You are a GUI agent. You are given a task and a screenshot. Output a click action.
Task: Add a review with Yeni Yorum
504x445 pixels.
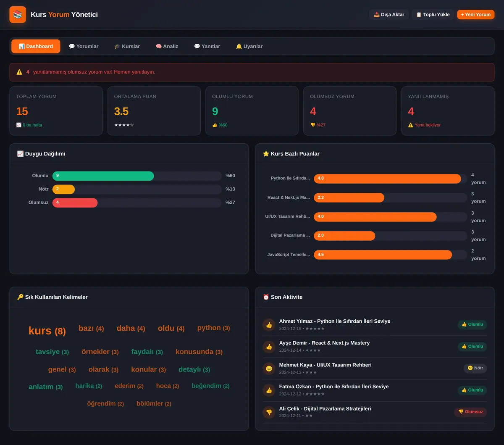point(476,15)
